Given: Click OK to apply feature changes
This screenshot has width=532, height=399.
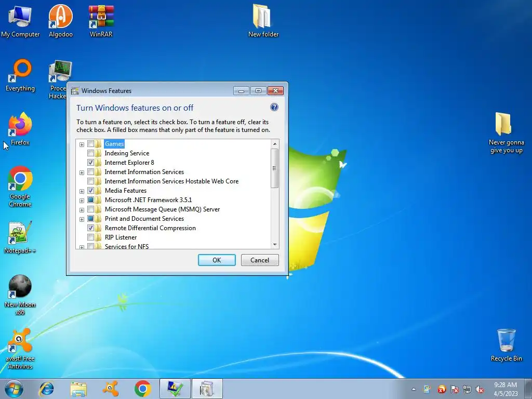Looking at the screenshot, I should pyautogui.click(x=217, y=260).
